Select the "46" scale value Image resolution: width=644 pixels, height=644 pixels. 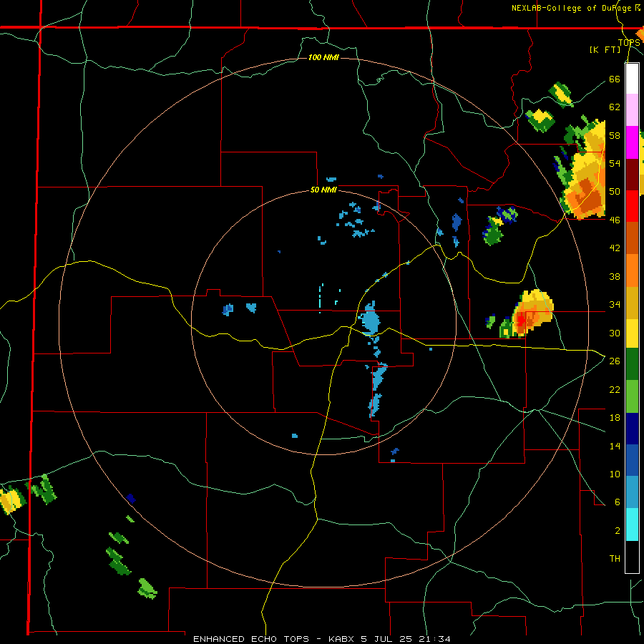pyautogui.click(x=615, y=220)
